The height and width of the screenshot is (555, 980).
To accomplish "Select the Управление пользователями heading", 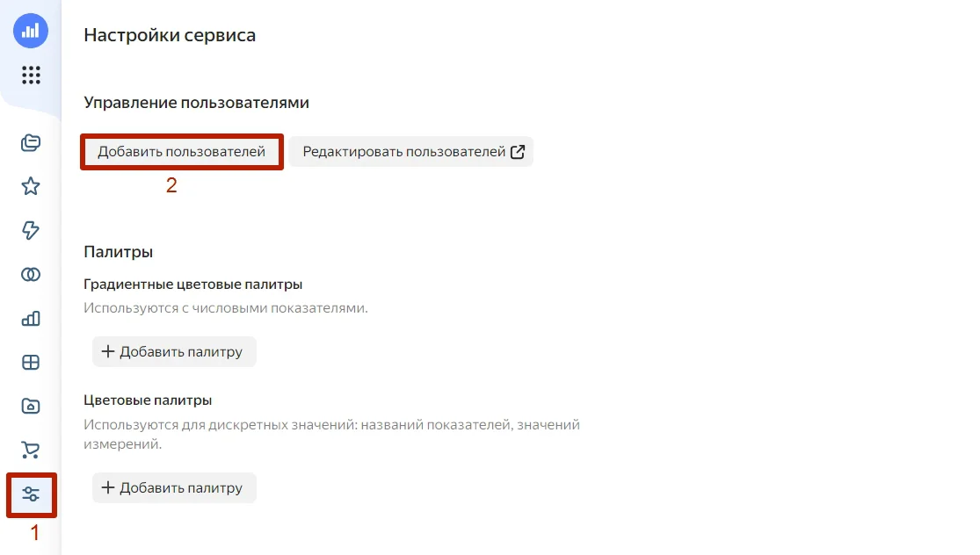I will (x=196, y=103).
